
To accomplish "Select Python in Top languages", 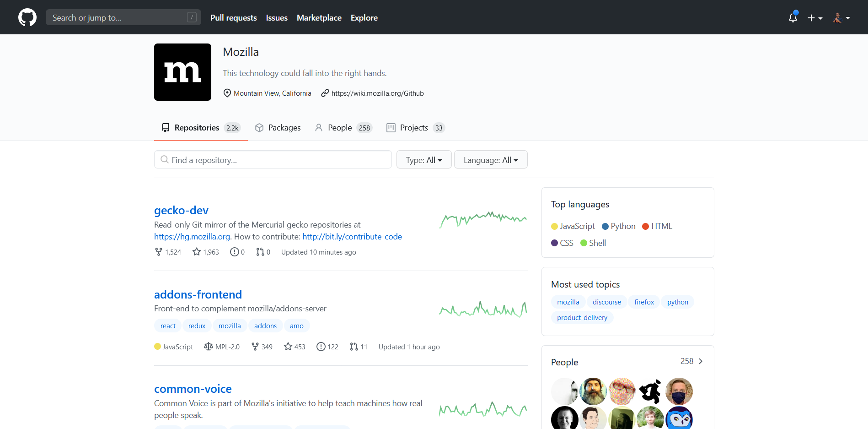I will click(619, 226).
